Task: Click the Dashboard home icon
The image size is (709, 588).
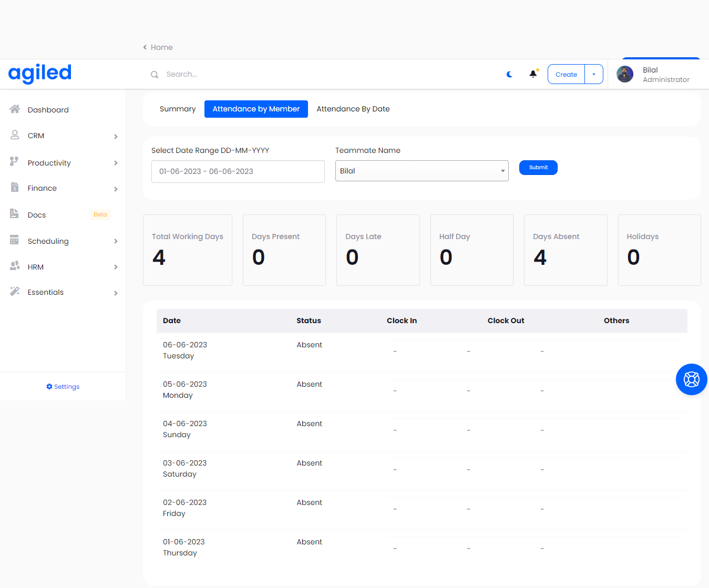Action: [x=15, y=109]
